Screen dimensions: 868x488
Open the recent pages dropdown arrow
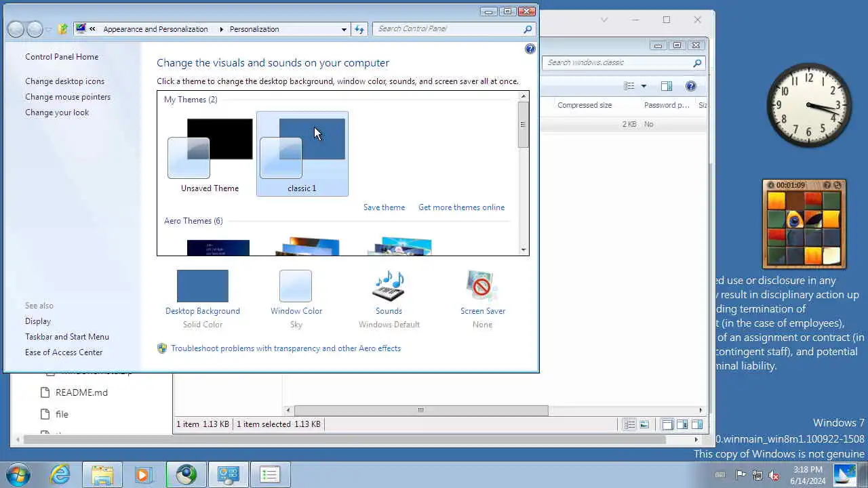click(x=47, y=29)
